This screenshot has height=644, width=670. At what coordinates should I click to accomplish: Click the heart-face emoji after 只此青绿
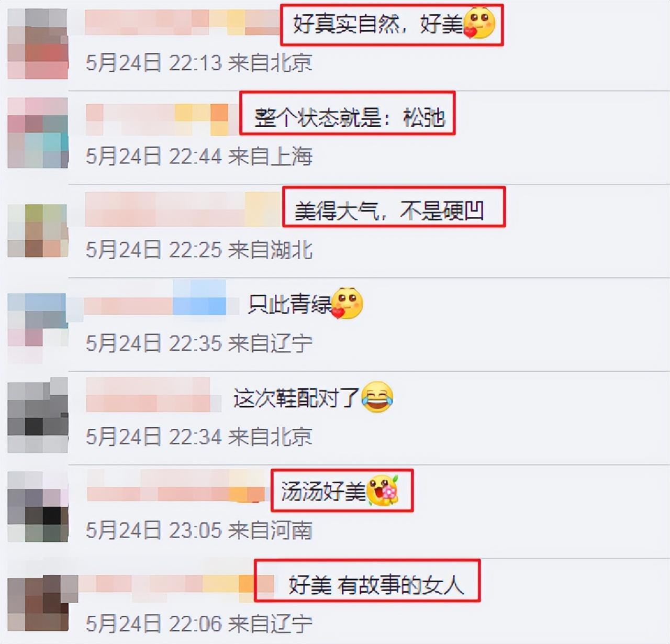347,303
